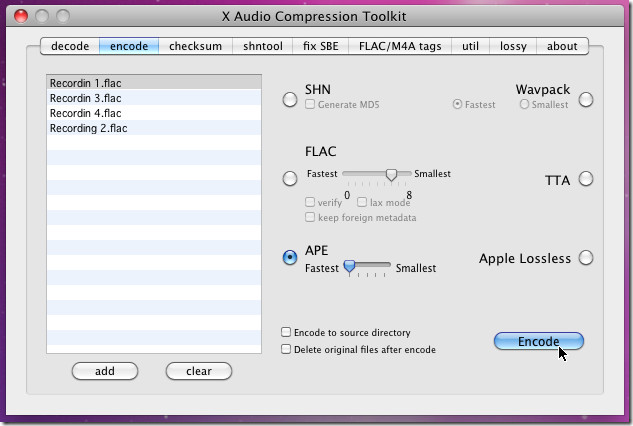Choose the SHN format radio button
The width and height of the screenshot is (633, 426).
(x=290, y=99)
